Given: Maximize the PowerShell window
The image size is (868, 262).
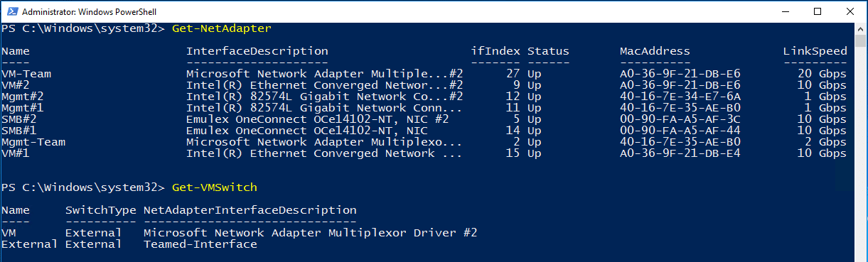Looking at the screenshot, I should click(817, 11).
